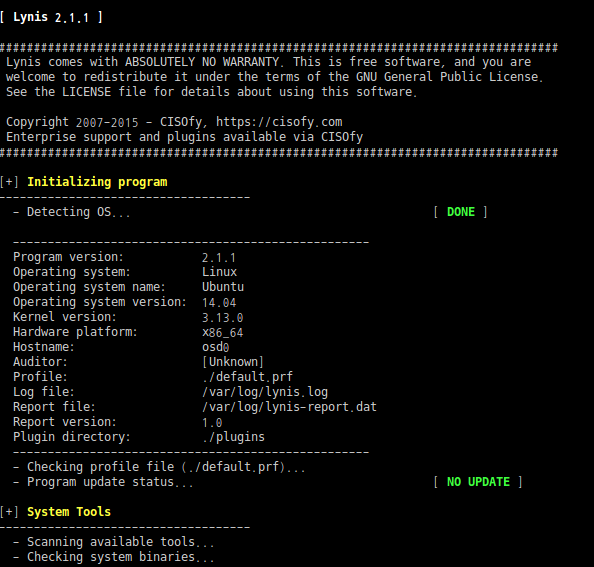This screenshot has height=567, width=594.
Task: Click the /var/log/lynis-report.dat path
Action: click(x=289, y=407)
